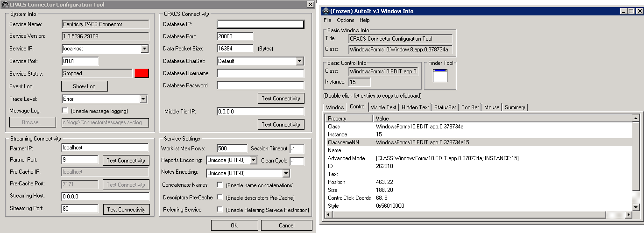Switch to the Window tab
644x233 pixels.
[335, 107]
